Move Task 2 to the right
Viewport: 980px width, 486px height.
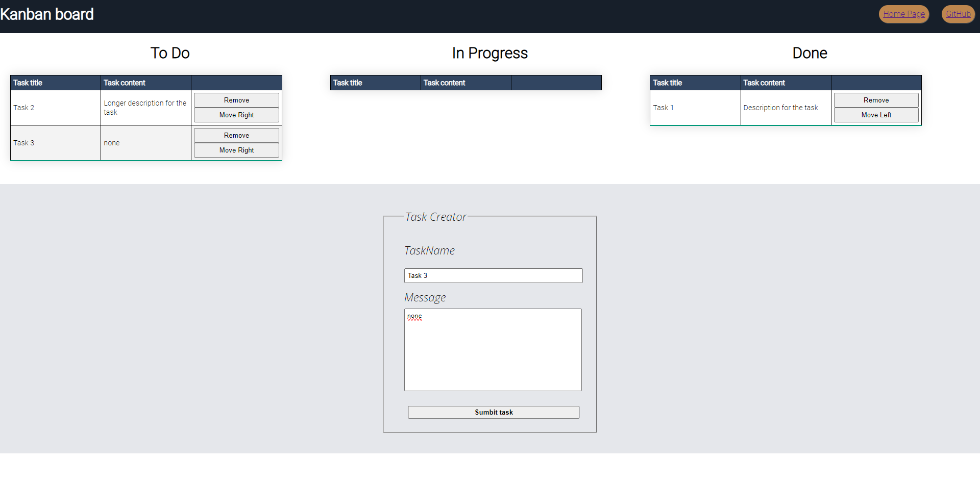point(236,115)
